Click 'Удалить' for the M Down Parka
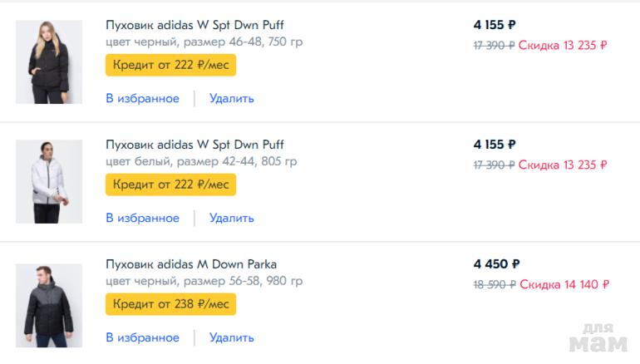The height and width of the screenshot is (364, 640). coord(232,337)
